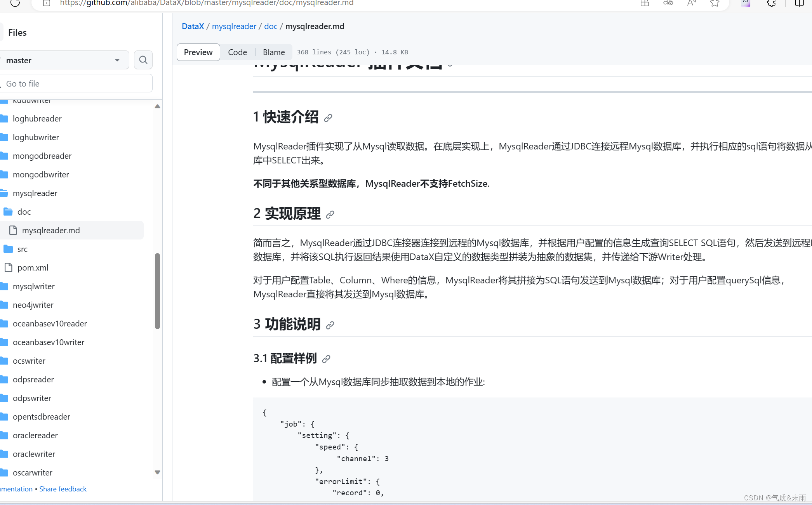812x505 pixels.
Task: Expand the oceanbasev10reader folder
Action: [x=50, y=323]
